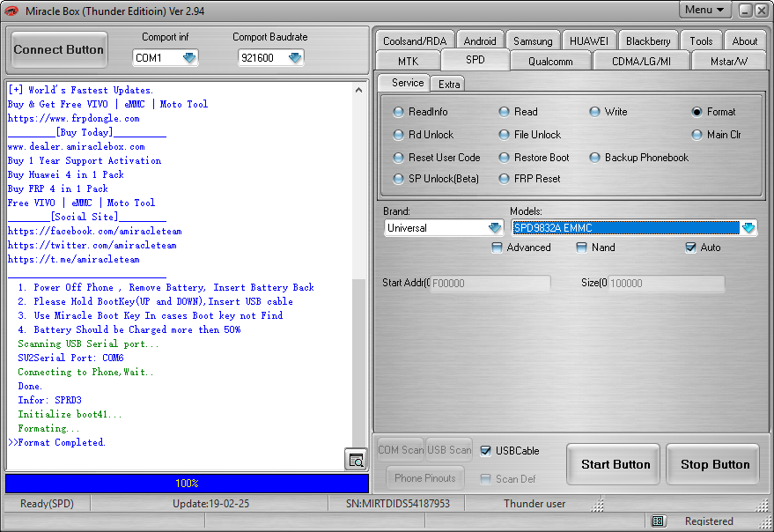Click the COM Scan button
The image size is (774, 532).
pos(401,450)
